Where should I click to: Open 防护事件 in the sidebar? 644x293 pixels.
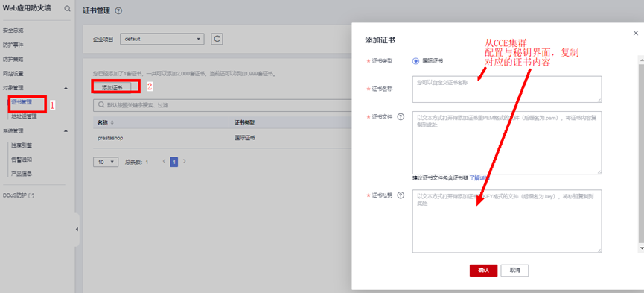pos(13,45)
